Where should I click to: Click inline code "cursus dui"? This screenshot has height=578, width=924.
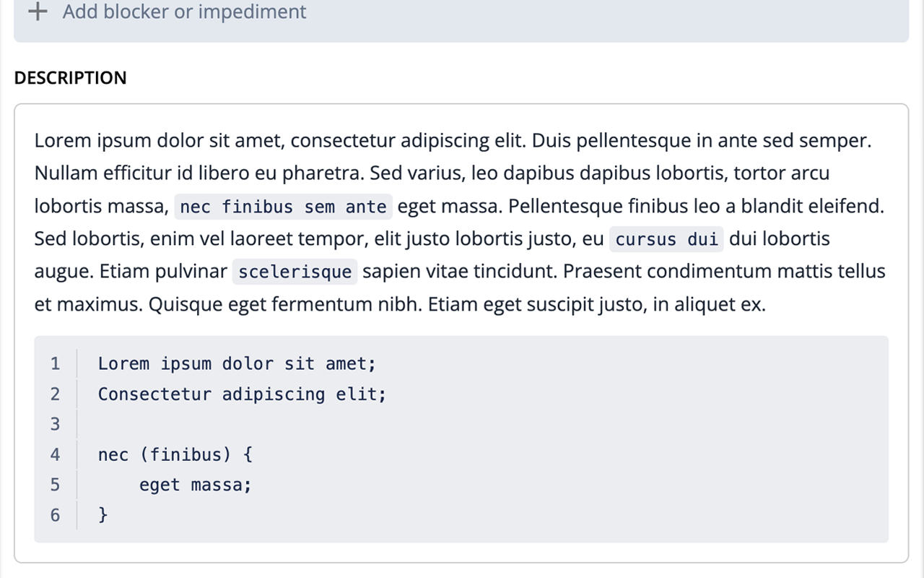point(666,239)
